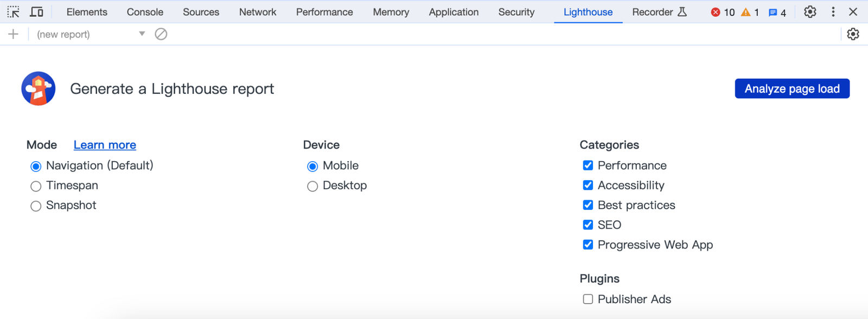868x319 pixels.
Task: Click the Recorder tab's flask icon
Action: pos(682,12)
